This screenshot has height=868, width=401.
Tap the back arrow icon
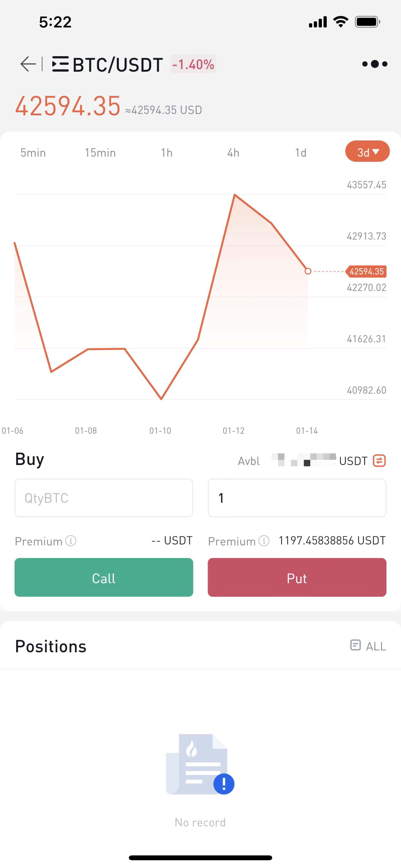pos(28,64)
